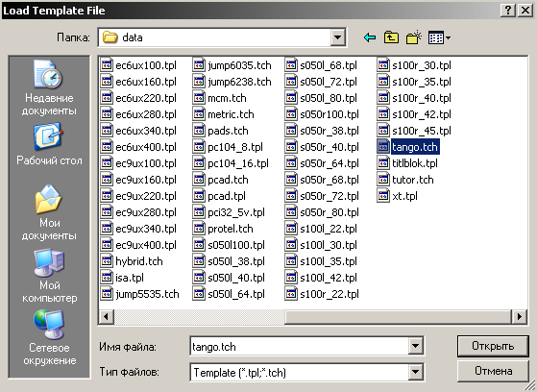This screenshot has width=537, height=392.
Task: Open Недавние документы in sidebar
Action: click(x=49, y=88)
